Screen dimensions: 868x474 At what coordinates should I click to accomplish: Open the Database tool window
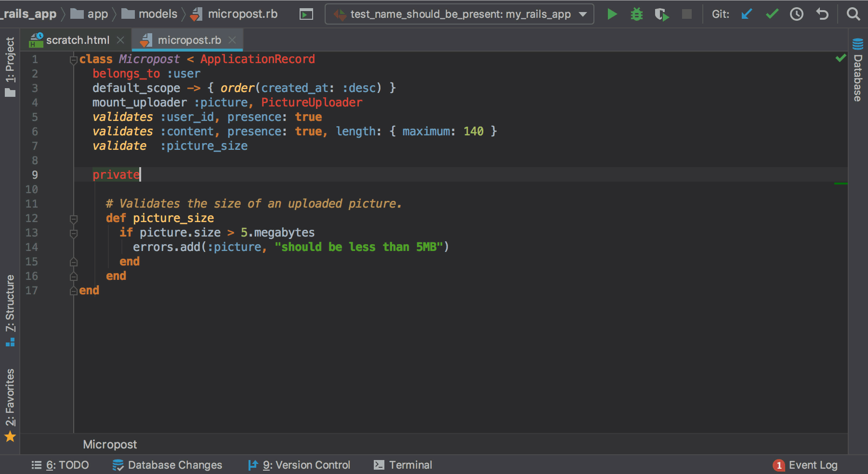858,70
